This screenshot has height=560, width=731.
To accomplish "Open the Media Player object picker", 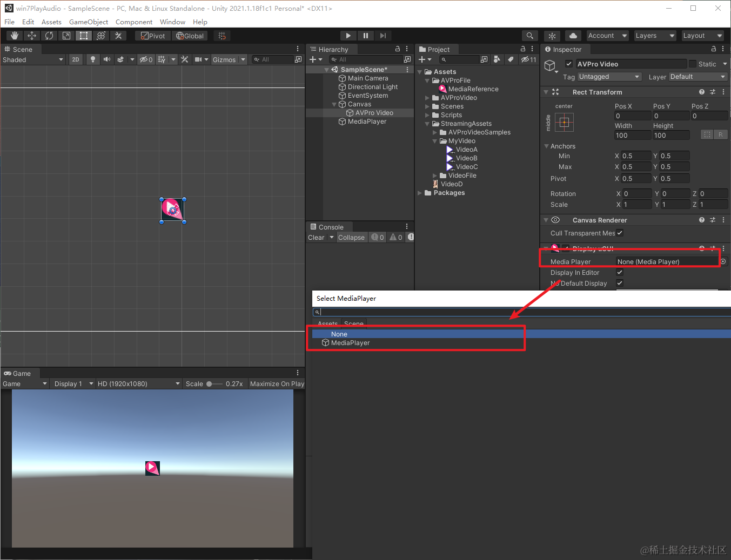I will tap(723, 261).
